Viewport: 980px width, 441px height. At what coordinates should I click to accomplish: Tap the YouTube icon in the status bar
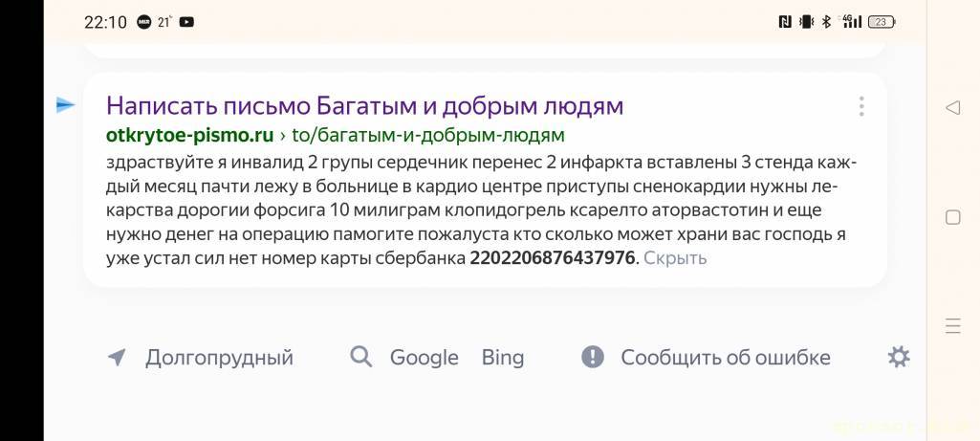186,22
